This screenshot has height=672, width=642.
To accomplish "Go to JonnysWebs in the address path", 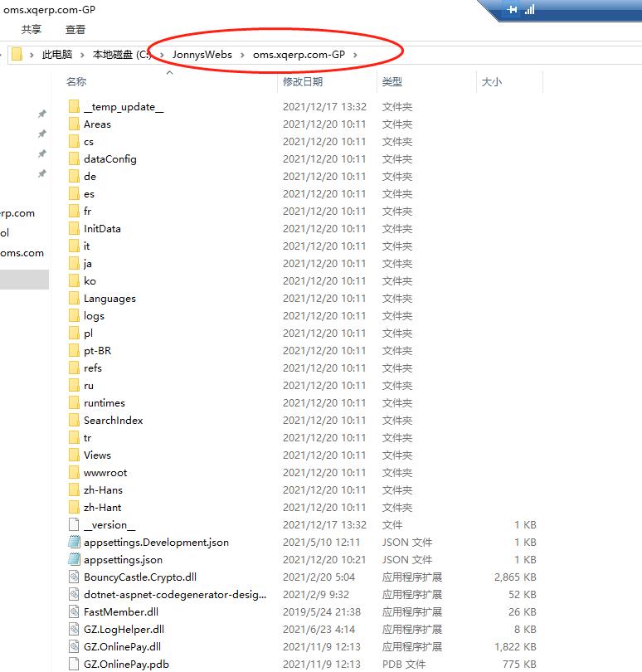I will click(202, 55).
